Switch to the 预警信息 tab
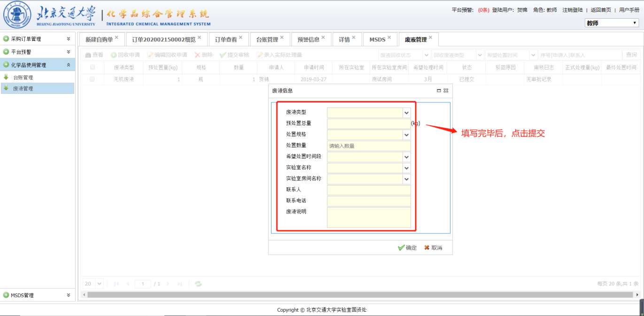The width and height of the screenshot is (644, 316). click(308, 40)
